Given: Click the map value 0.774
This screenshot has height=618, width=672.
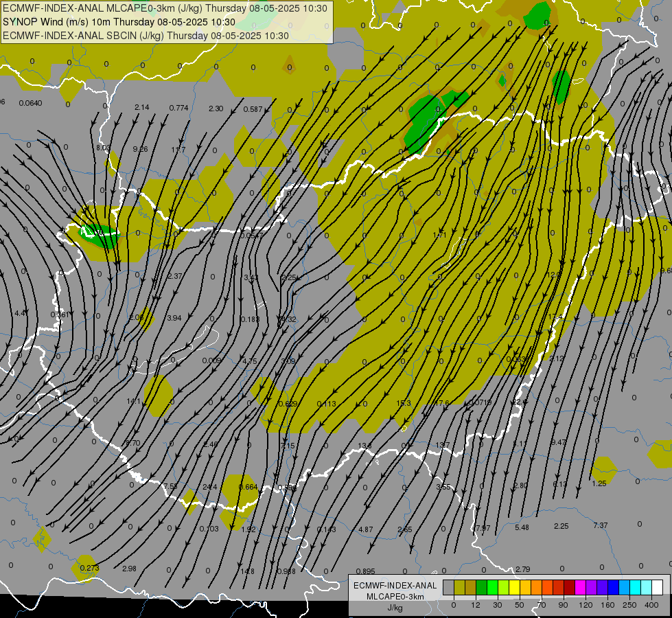Looking at the screenshot, I should 178,108.
